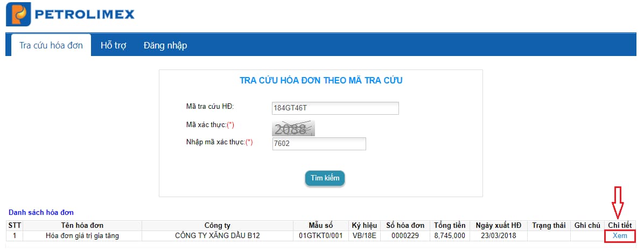Select the Trạng thái column header
This screenshot has height=251, width=644.
[549, 226]
